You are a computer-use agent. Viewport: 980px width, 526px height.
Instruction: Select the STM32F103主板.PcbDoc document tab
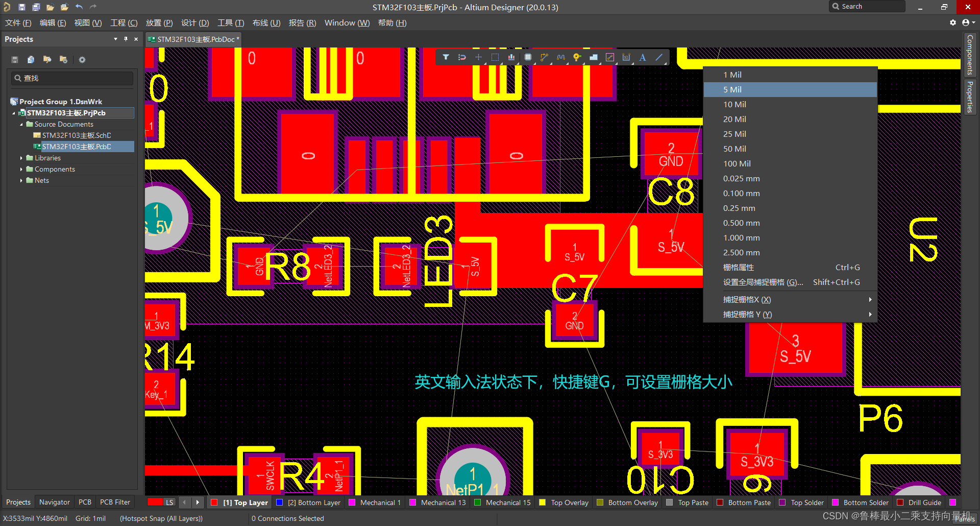[193, 39]
